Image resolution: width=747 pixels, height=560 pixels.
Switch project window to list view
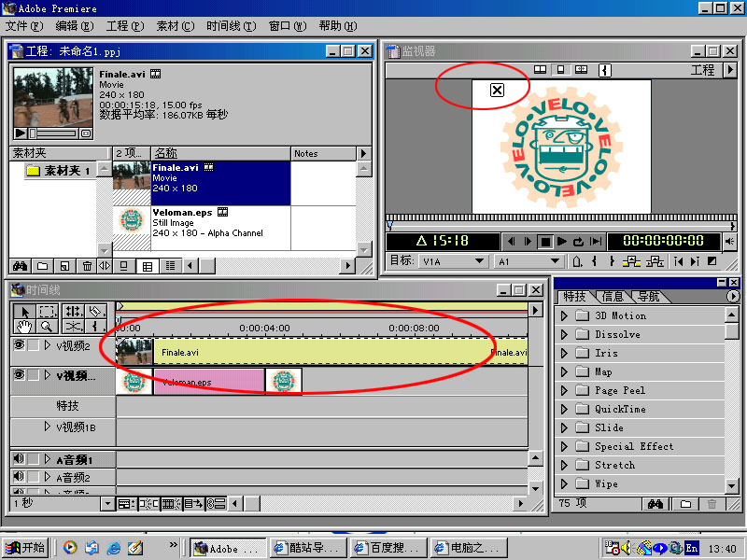point(170,266)
